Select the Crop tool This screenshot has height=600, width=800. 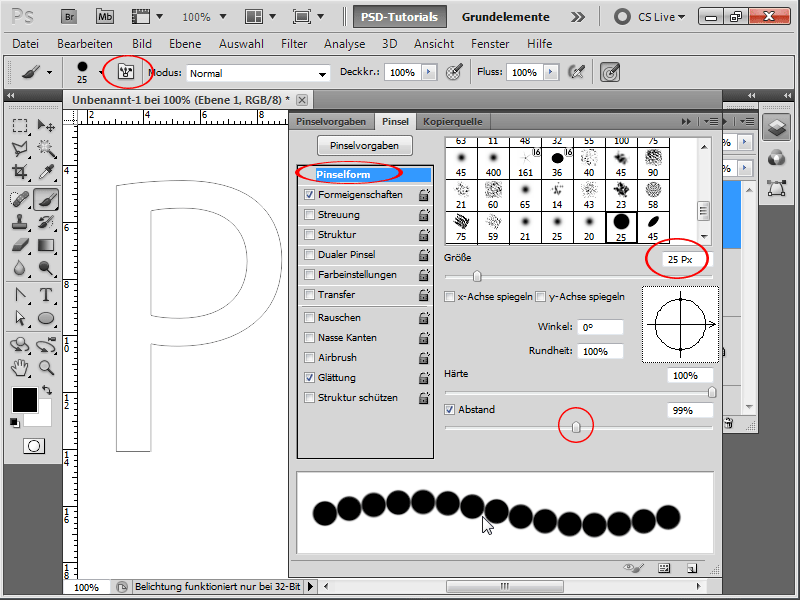point(20,172)
